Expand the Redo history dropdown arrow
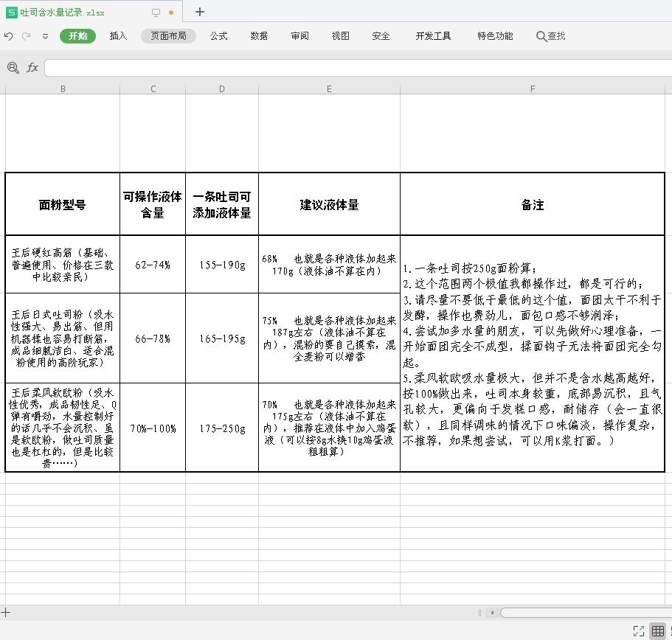The height and width of the screenshot is (640, 672). (45, 36)
